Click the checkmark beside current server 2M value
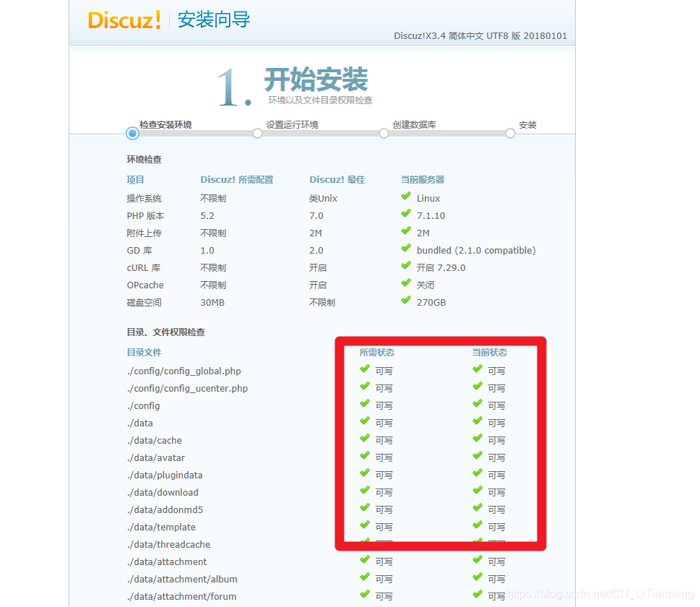 click(406, 231)
